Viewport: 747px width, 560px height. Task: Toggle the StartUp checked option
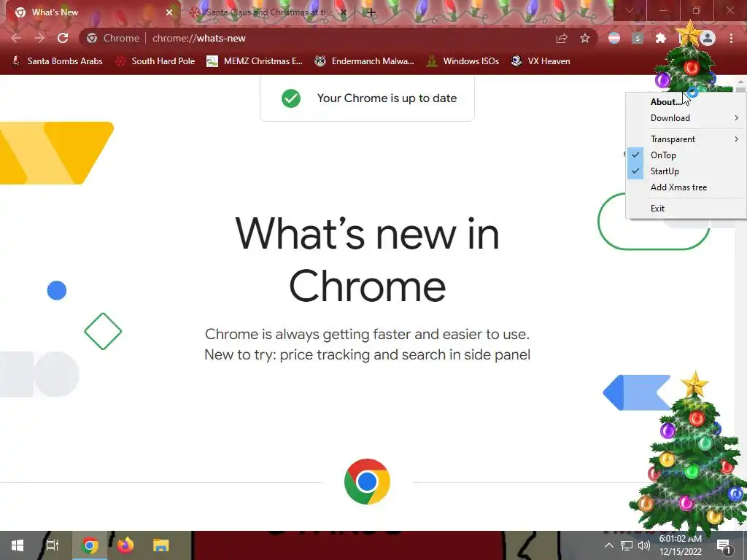pos(686,171)
